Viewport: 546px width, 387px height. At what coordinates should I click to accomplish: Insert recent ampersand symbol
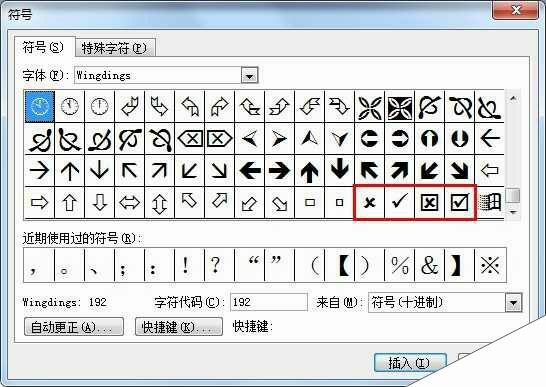pos(429,265)
